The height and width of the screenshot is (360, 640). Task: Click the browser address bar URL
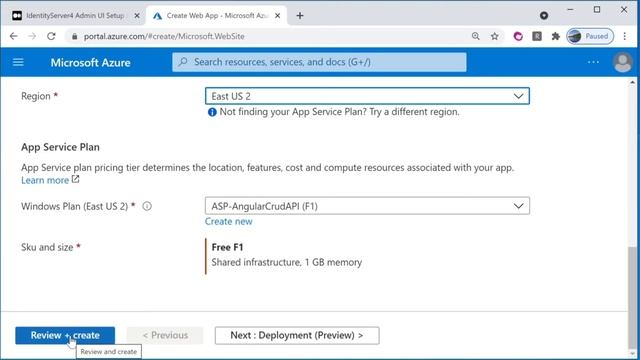(x=164, y=36)
